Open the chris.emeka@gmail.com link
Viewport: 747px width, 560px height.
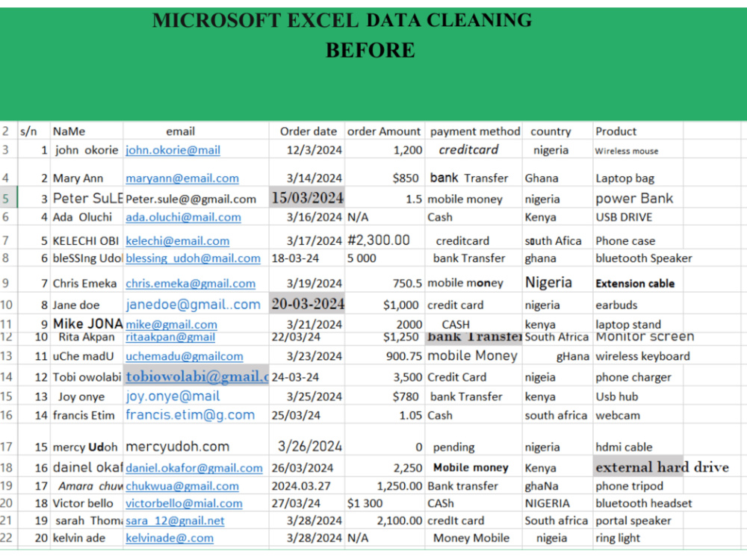190,283
